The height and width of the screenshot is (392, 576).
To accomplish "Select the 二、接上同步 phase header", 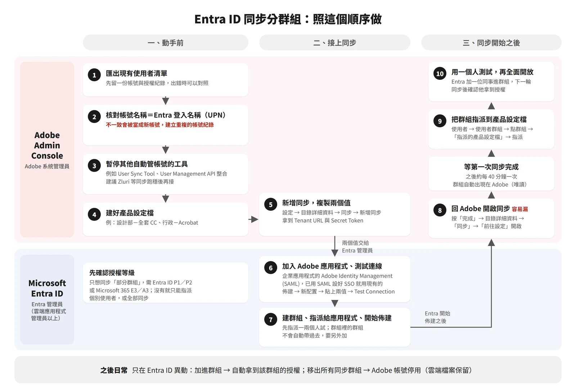I will (x=335, y=43).
